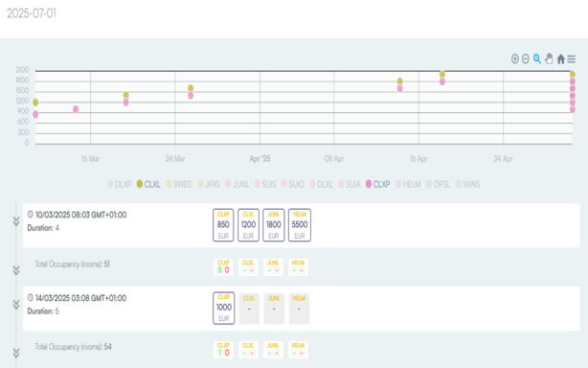Reset chart zoom with home icon
588x368 pixels.
coord(560,58)
